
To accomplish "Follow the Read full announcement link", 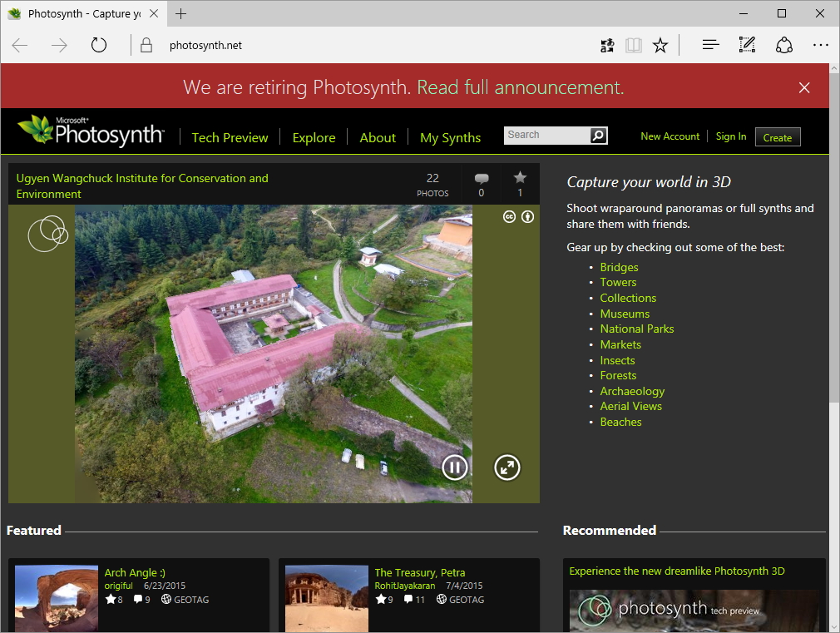I will click(x=520, y=87).
